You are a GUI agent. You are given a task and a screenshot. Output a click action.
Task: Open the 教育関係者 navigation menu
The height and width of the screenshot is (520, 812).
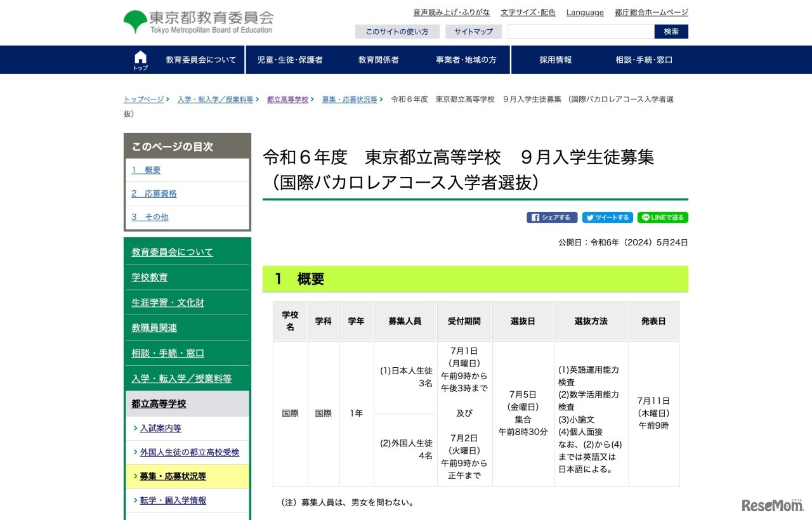[378, 60]
